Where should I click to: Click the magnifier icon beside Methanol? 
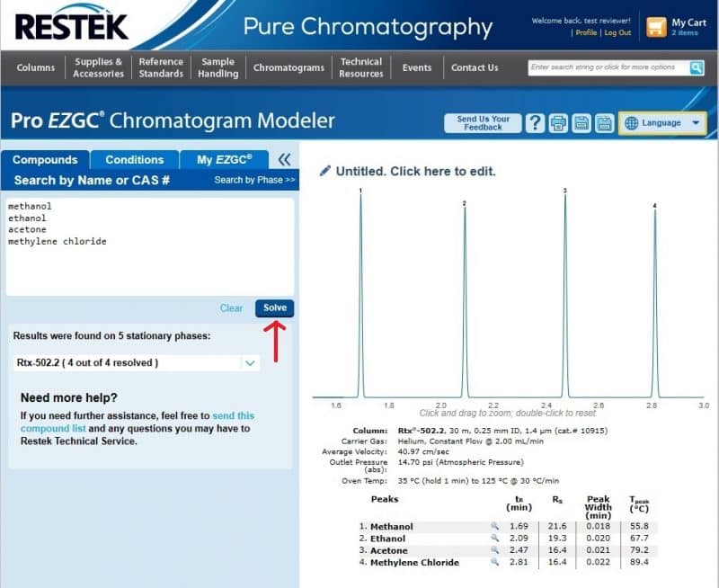(x=495, y=527)
